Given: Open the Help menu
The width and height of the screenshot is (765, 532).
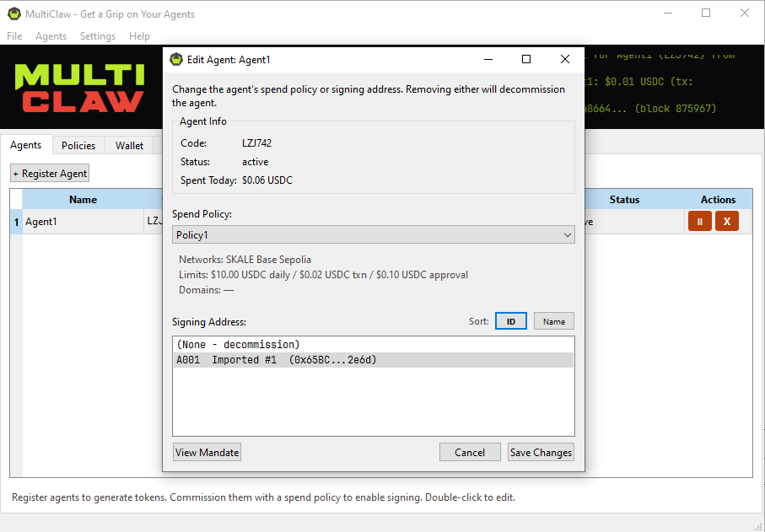Looking at the screenshot, I should [139, 35].
